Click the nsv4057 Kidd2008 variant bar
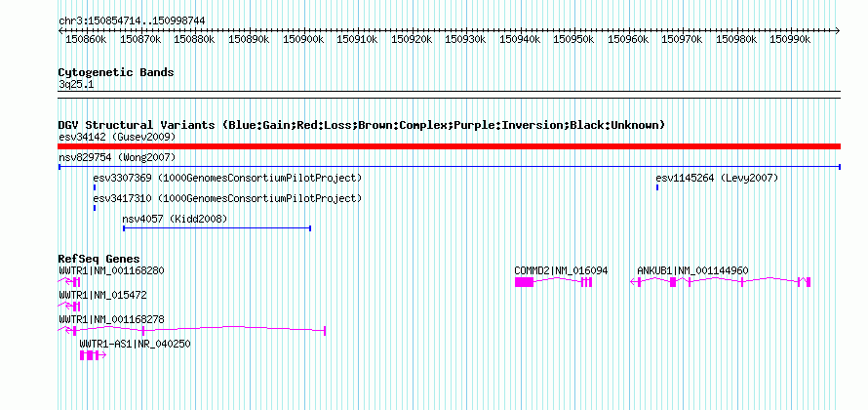 (217, 227)
